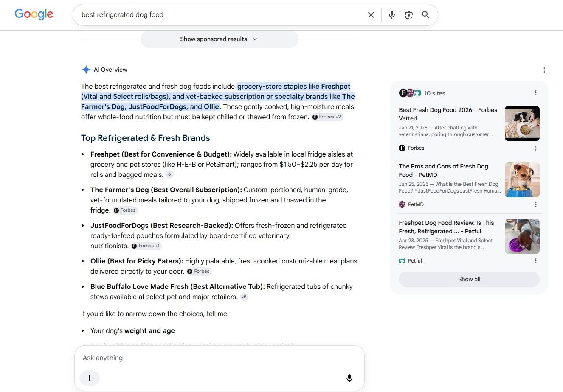
Task: Clear the search box text
Action: point(371,15)
